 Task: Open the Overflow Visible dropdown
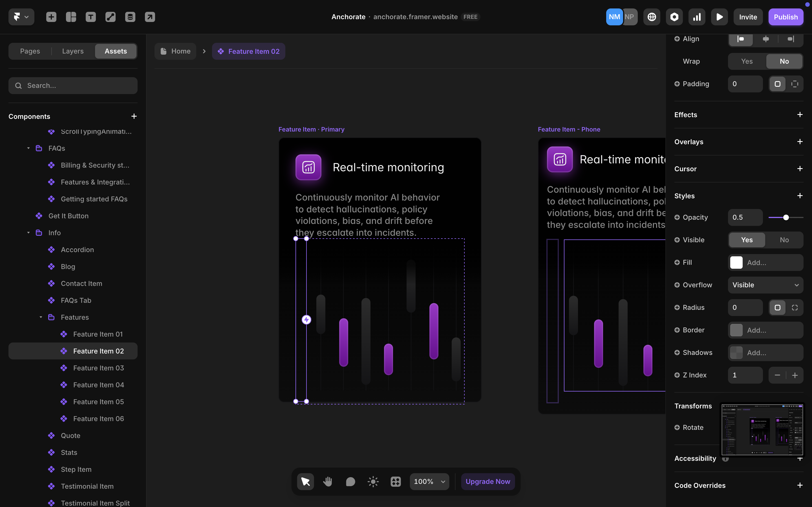coord(765,285)
